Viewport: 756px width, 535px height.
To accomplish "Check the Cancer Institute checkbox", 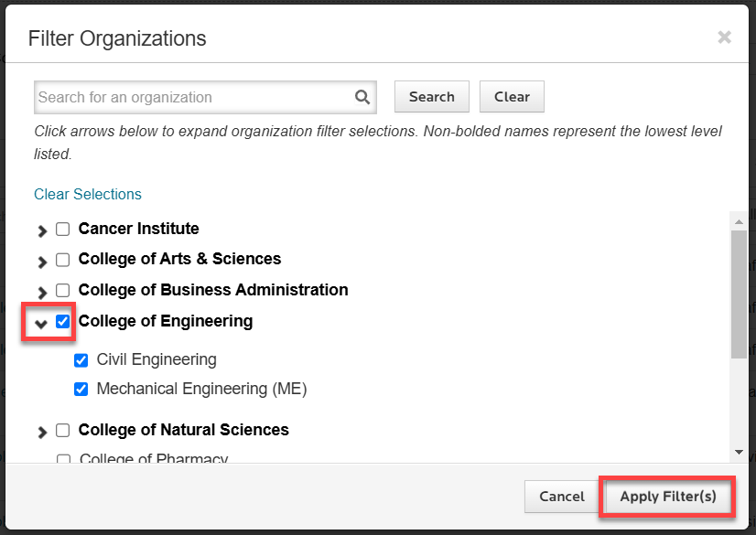I will click(x=63, y=230).
